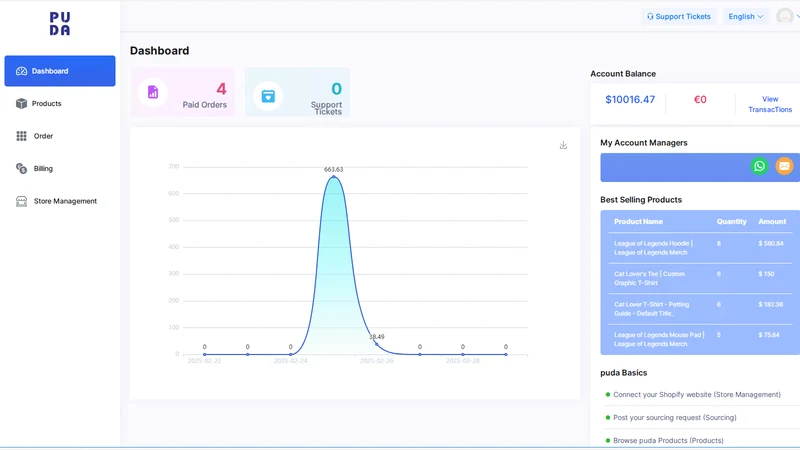Click the Products box icon
Viewport: 800px width, 450px height.
point(21,104)
